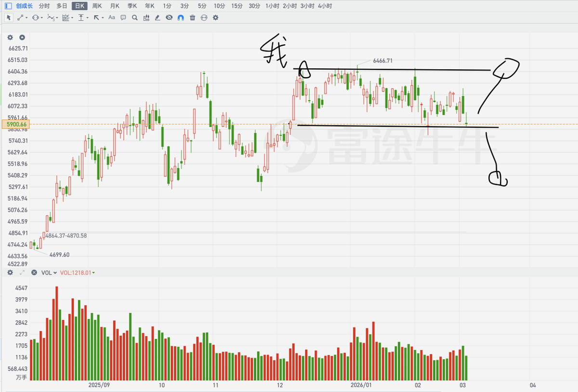
Task: Click the sync drawings icon
Action: [204, 17]
